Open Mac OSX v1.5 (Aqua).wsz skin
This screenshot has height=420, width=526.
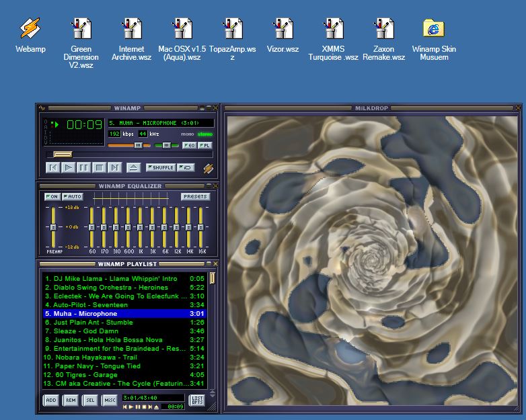click(182, 38)
